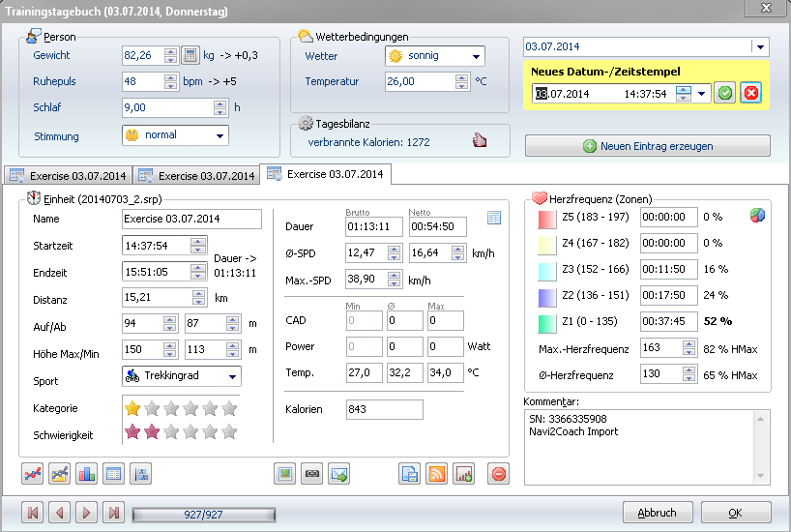Click the green Z1 zone color swatch
Screen dimensions: 791x532
547,323
